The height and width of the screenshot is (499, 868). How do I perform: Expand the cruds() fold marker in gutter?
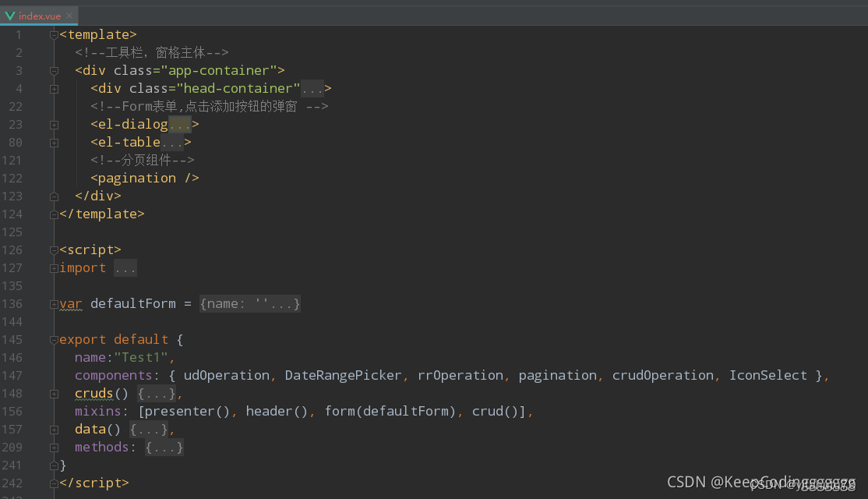(x=54, y=393)
